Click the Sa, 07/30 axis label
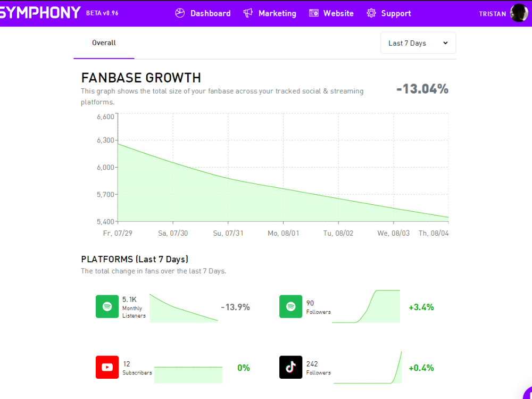This screenshot has width=532, height=399. [x=173, y=234]
